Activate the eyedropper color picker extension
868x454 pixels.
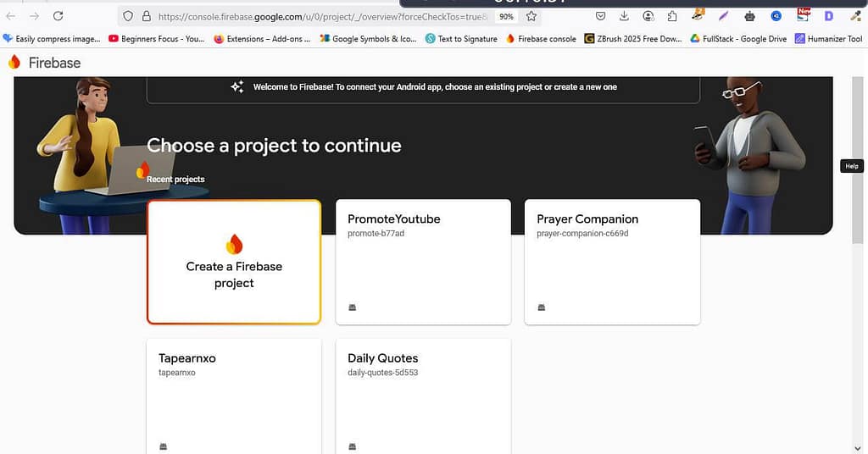click(x=856, y=16)
